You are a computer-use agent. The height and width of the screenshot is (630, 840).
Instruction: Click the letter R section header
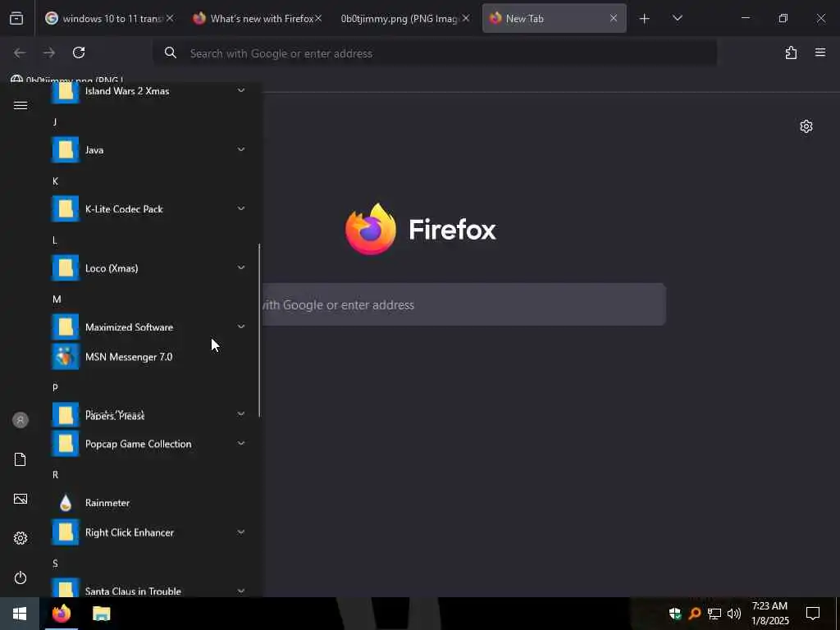[55, 475]
